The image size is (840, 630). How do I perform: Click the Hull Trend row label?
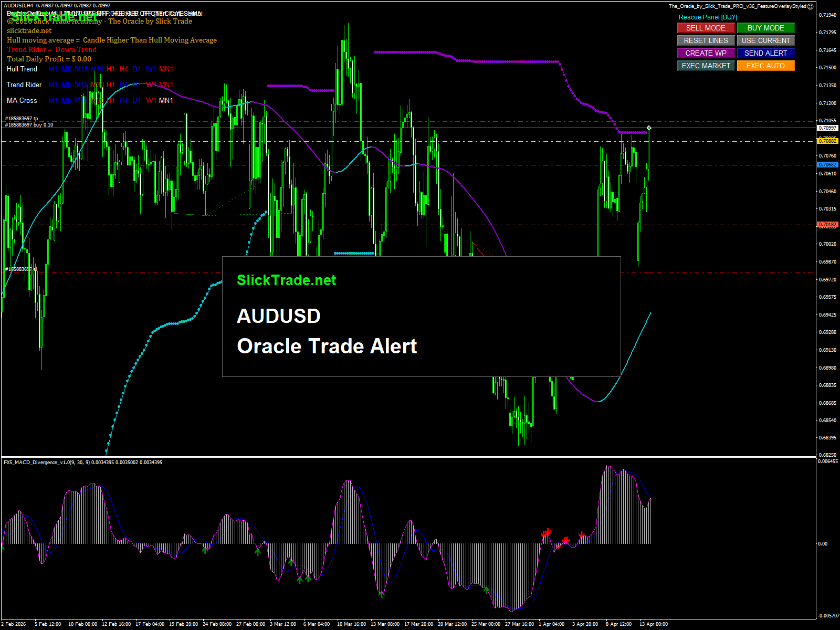22,69
